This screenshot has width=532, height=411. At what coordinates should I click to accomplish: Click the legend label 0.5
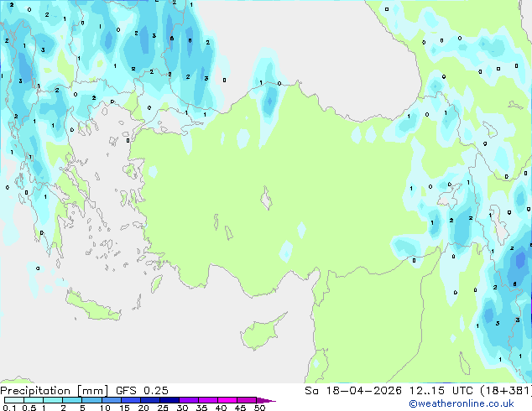pos(29,408)
